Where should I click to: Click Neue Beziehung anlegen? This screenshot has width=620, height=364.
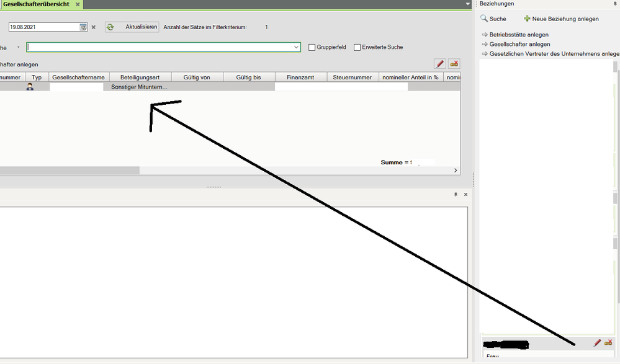point(561,19)
